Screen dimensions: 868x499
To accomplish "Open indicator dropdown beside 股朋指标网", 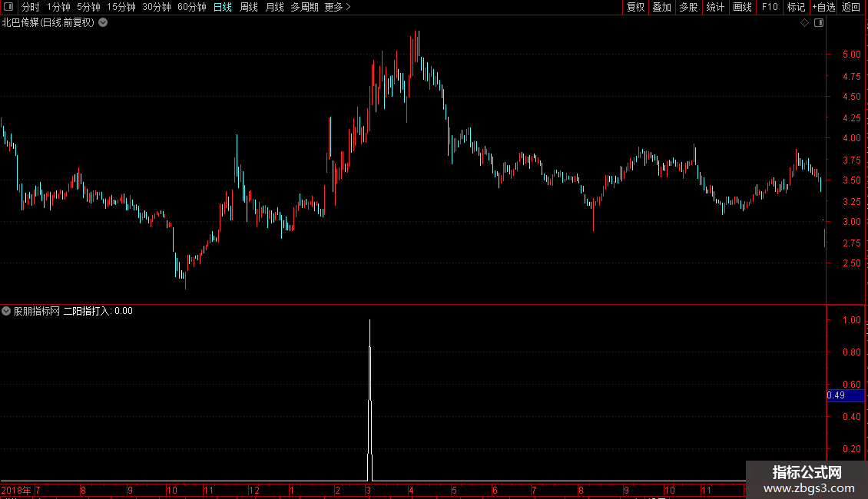I will 6,311.
